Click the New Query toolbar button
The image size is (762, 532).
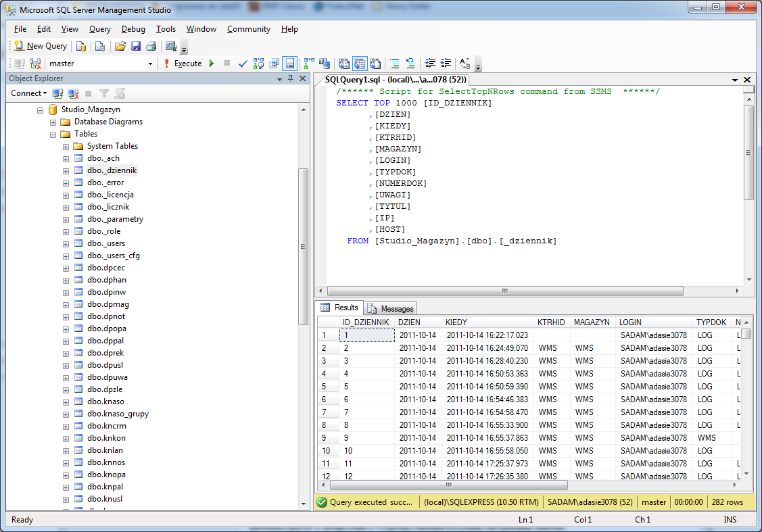41,46
